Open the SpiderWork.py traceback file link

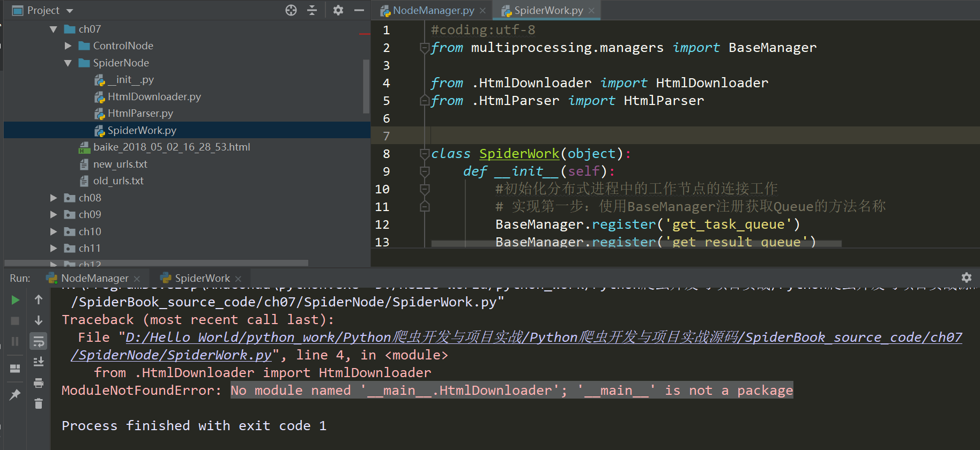(x=516, y=346)
